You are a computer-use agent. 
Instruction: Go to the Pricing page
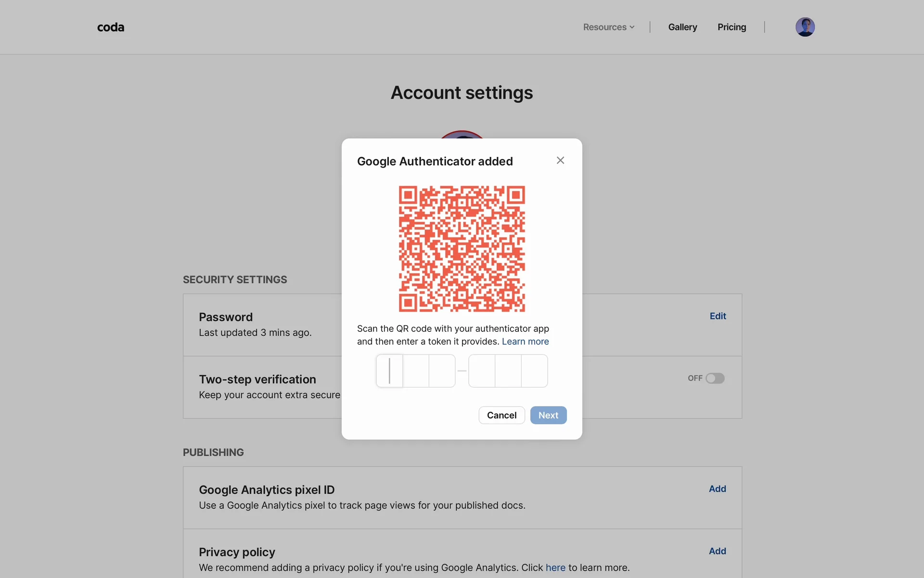731,27
